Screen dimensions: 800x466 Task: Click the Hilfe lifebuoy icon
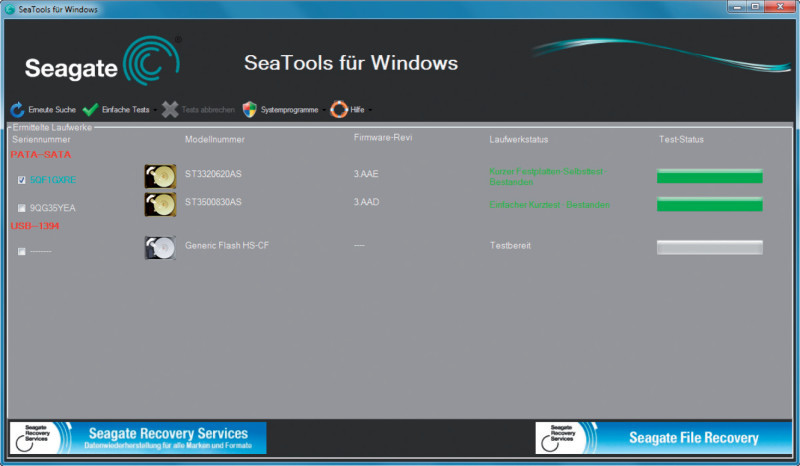coord(339,109)
